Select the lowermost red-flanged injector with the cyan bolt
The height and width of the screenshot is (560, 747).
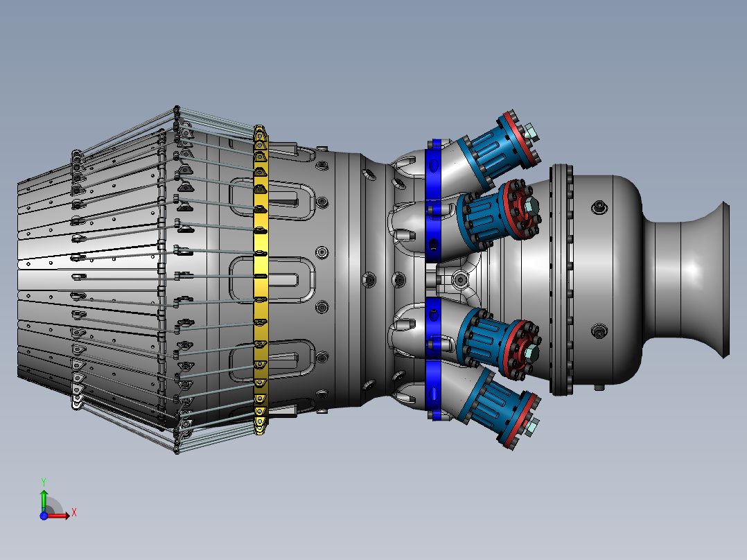[498, 408]
